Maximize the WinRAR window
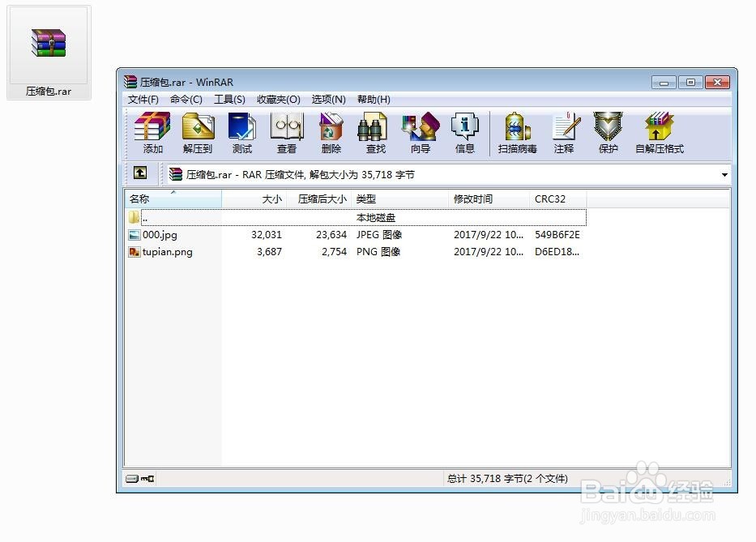Viewport: 756px width, 542px height. click(x=690, y=83)
